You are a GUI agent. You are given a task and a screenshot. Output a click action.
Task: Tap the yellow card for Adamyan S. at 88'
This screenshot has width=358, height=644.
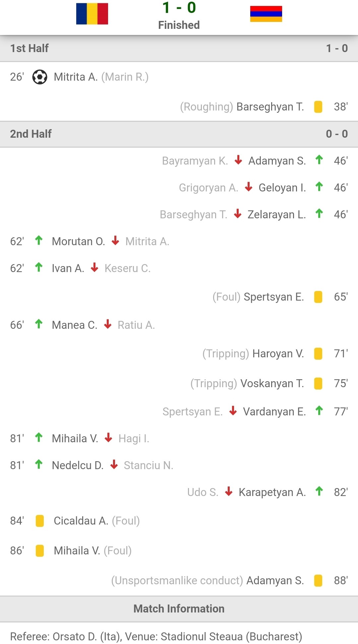point(318,580)
